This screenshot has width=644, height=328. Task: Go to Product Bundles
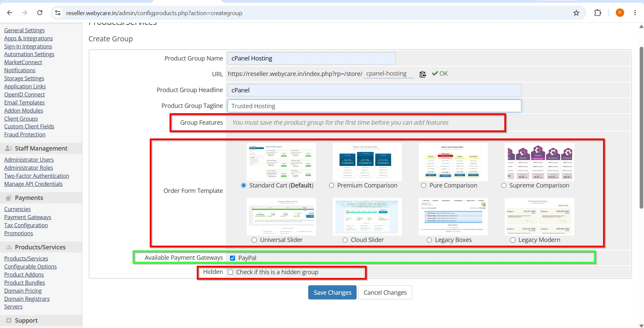point(25,283)
